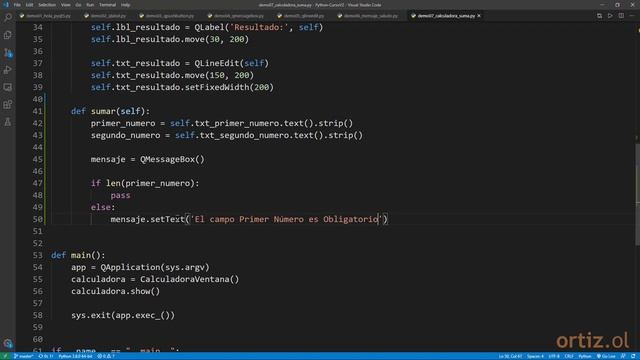The height and width of the screenshot is (360, 640).
Task: Select the Python interpreter in status bar
Action: tap(76, 356)
